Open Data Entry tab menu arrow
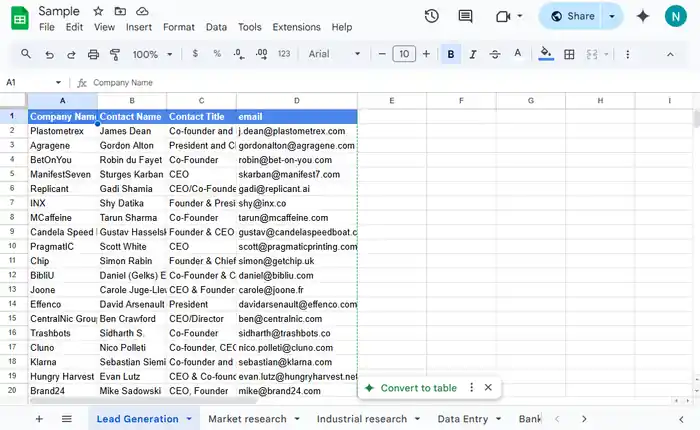This screenshot has height=430, width=700. (x=499, y=419)
